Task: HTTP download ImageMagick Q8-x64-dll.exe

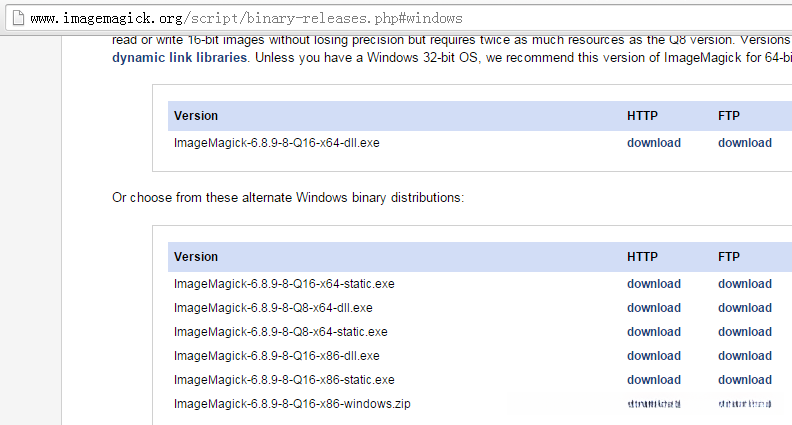Action: [x=654, y=308]
